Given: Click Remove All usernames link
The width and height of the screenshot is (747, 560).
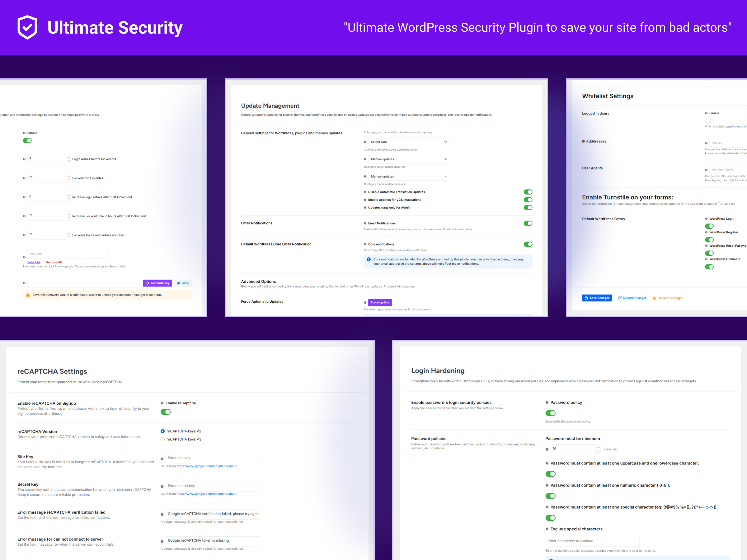Looking at the screenshot, I should tap(54, 262).
